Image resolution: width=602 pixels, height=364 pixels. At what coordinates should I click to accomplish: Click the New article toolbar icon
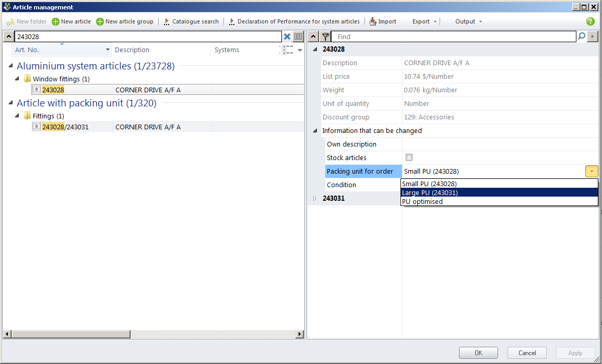pos(55,21)
